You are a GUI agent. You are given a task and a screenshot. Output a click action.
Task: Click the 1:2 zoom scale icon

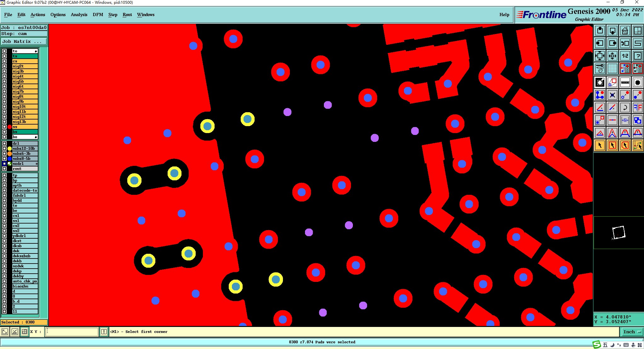[625, 56]
